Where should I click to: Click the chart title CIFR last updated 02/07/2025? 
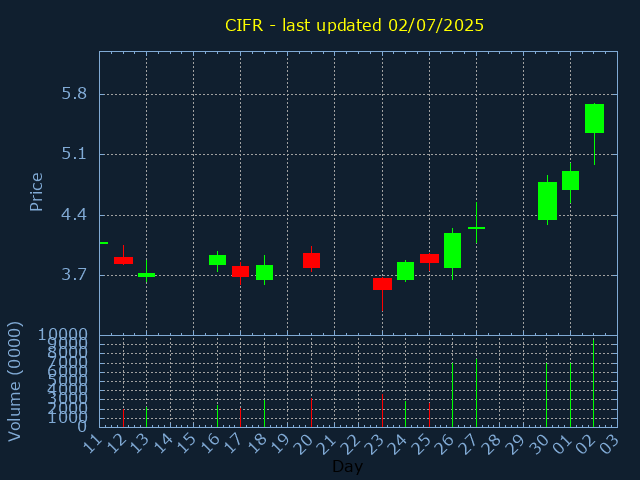point(354,25)
